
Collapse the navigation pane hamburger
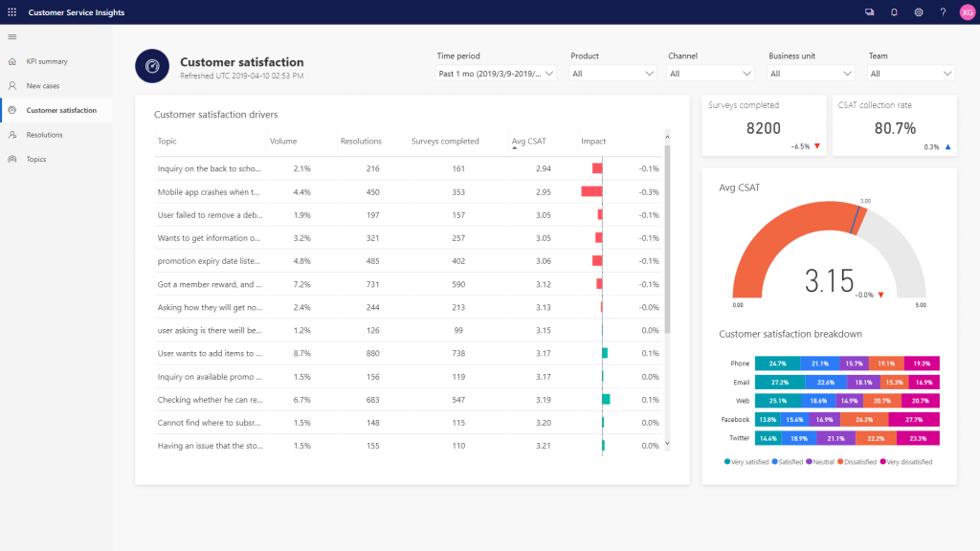click(12, 37)
